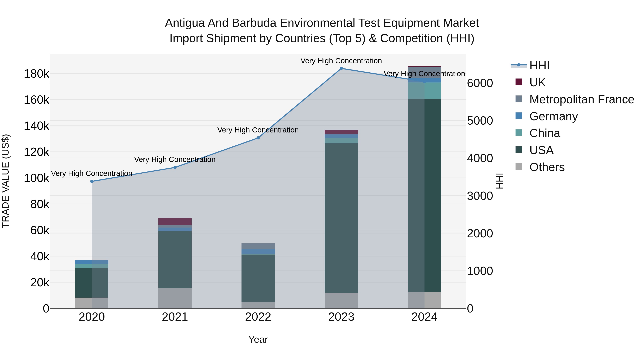Click Others bar segment for 2021

pyautogui.click(x=175, y=298)
